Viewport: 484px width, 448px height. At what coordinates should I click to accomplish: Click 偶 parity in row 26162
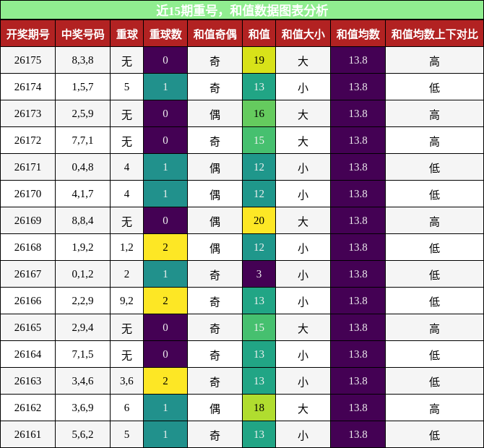pos(215,408)
